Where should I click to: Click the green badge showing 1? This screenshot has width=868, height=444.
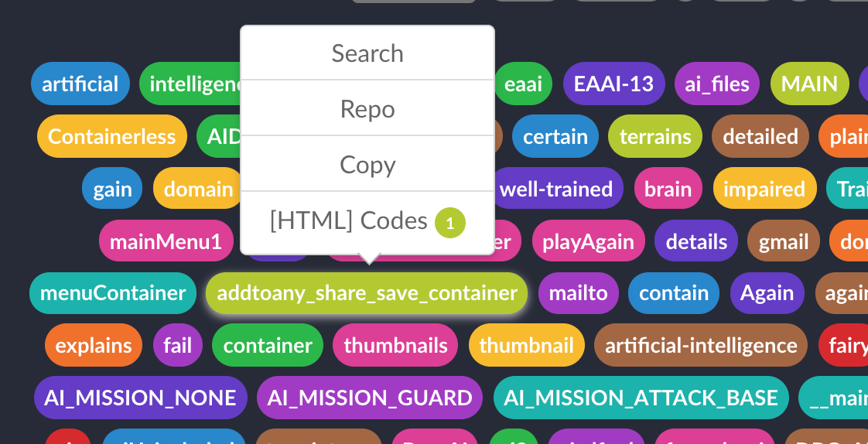[x=450, y=223]
